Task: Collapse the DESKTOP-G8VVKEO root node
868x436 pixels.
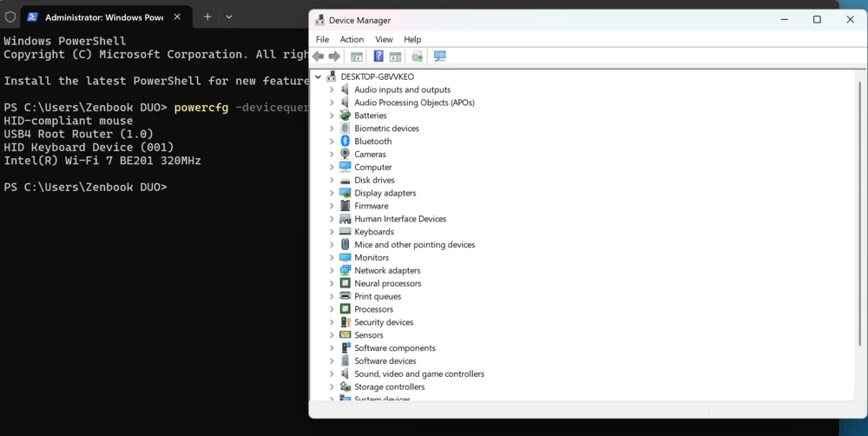Action: (319, 76)
